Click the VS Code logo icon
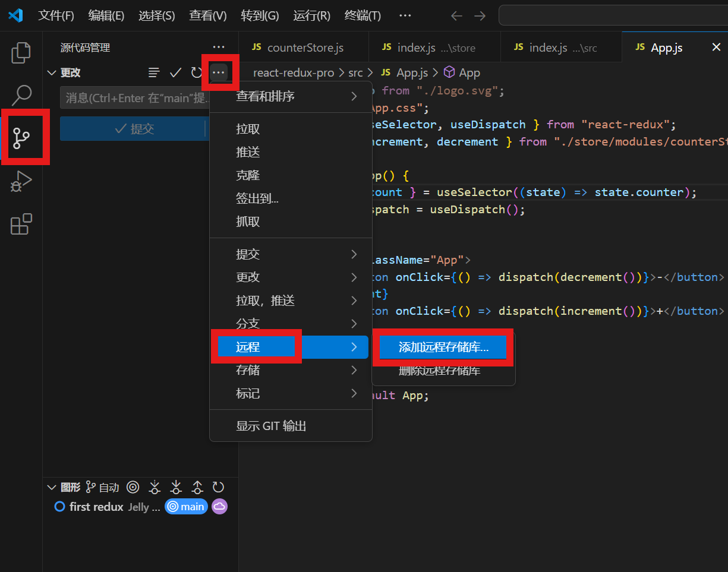This screenshot has height=572, width=728. click(x=15, y=15)
